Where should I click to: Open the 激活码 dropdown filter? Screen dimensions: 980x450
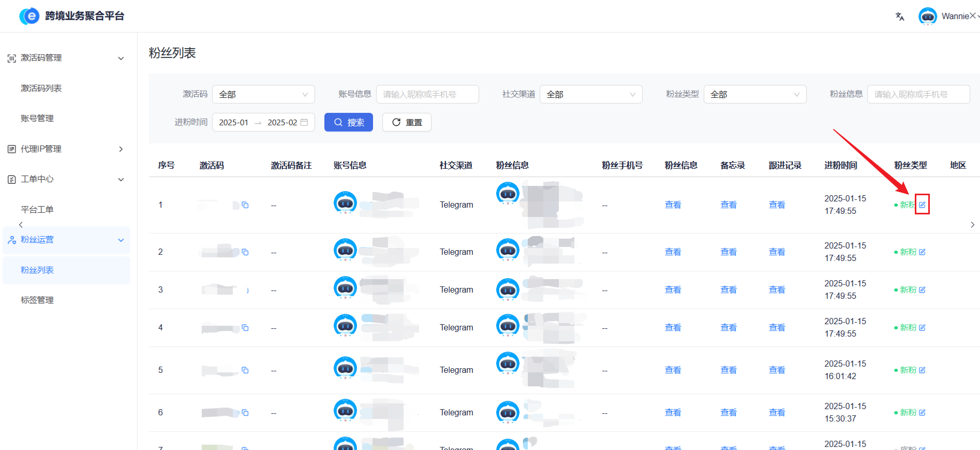pos(263,94)
